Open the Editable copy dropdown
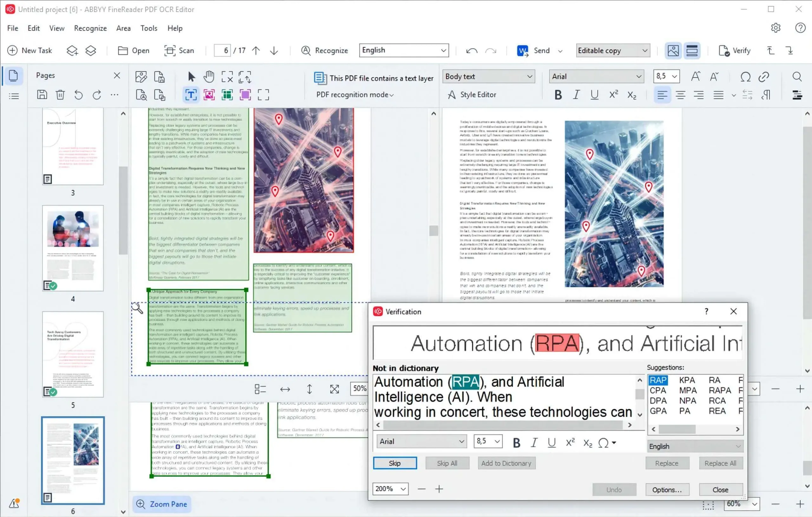The height and width of the screenshot is (517, 812). 613,50
